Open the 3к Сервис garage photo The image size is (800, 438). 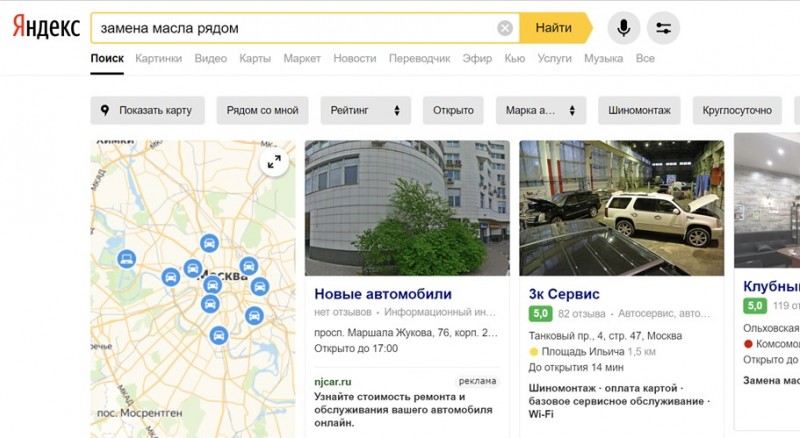click(621, 208)
